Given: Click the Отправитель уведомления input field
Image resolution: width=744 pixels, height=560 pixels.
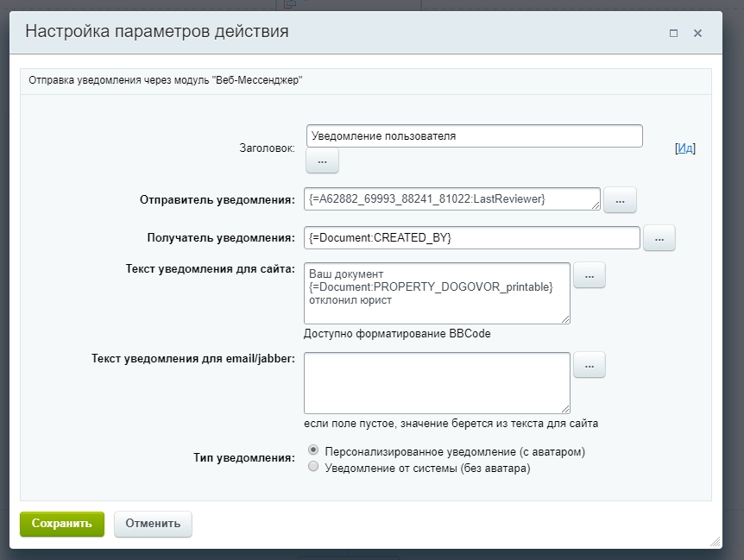Looking at the screenshot, I should pos(453,199).
